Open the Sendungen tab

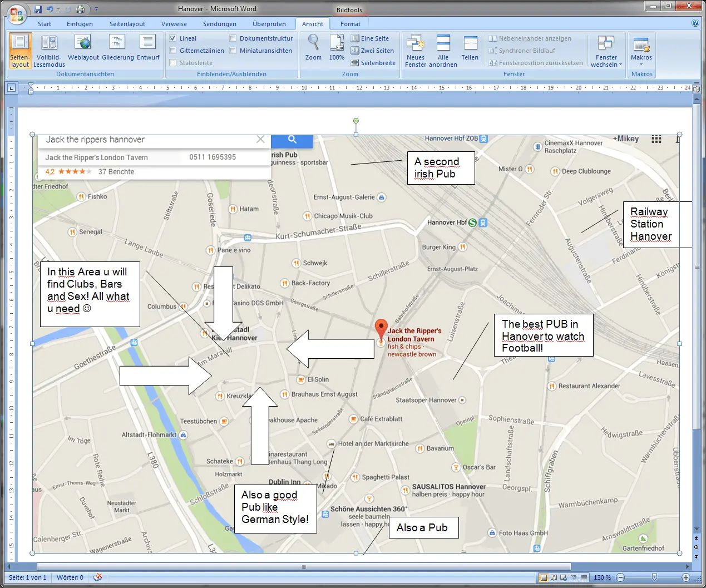pyautogui.click(x=220, y=24)
